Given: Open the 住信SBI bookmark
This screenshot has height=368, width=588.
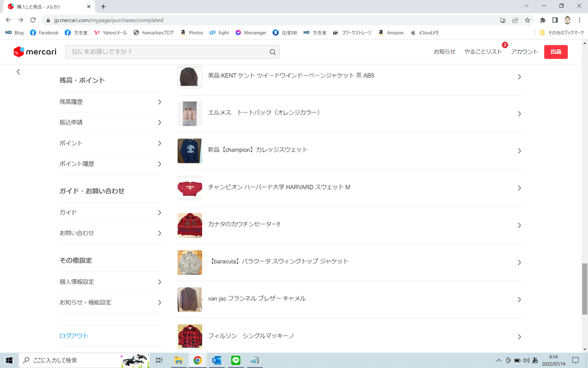Looking at the screenshot, I should tap(285, 33).
